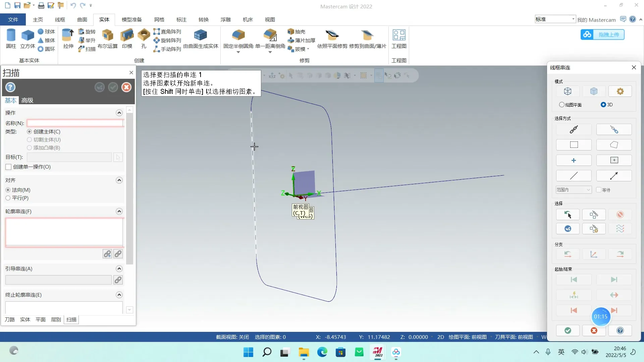The height and width of the screenshot is (362, 644).
Task: Click the 名称 name input field
Action: (x=75, y=123)
